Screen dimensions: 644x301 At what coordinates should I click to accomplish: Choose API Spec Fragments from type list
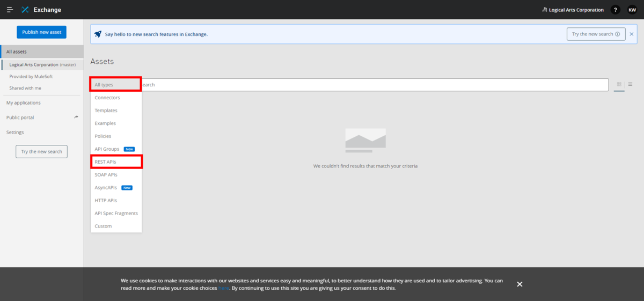[116, 213]
